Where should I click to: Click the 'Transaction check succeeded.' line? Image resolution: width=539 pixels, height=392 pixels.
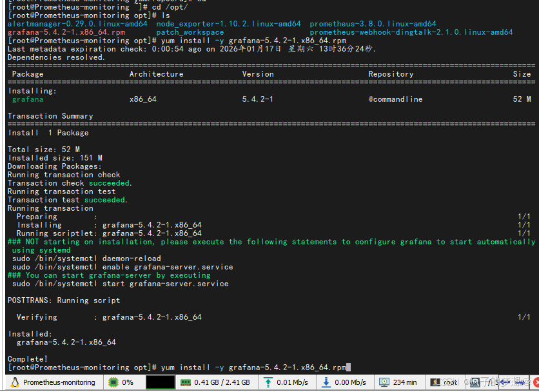(x=70, y=183)
